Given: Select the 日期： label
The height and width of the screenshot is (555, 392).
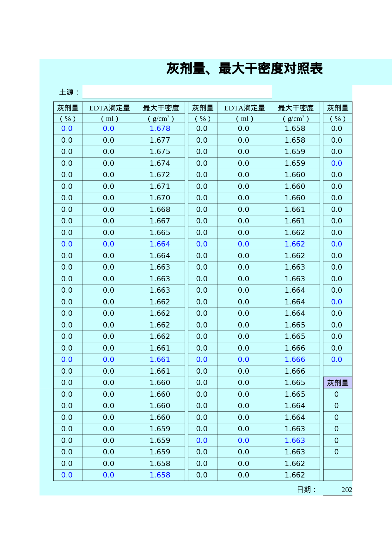Looking at the screenshot, I should pyautogui.click(x=307, y=490).
